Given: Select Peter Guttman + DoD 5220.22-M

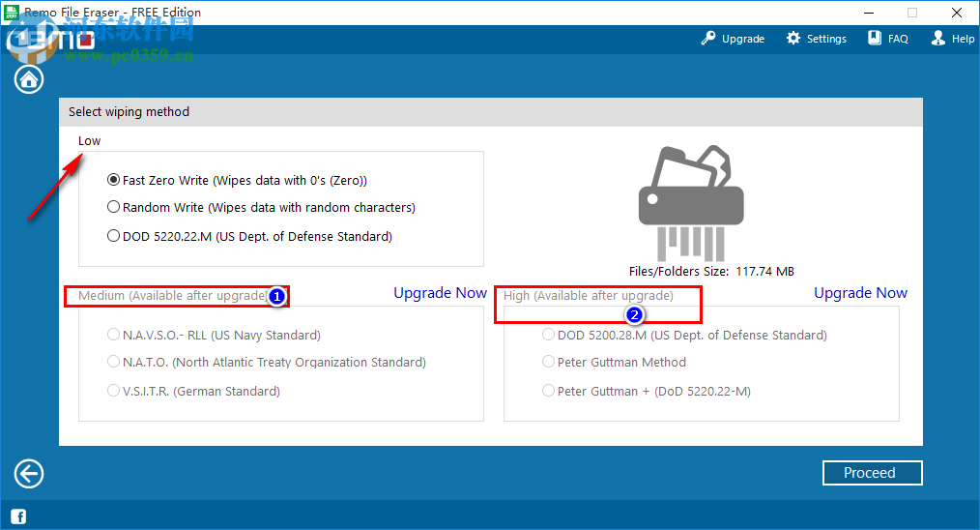Looking at the screenshot, I should click(647, 391).
